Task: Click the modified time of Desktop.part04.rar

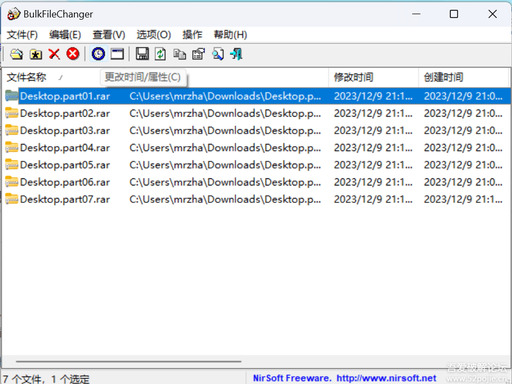Action: [373, 148]
